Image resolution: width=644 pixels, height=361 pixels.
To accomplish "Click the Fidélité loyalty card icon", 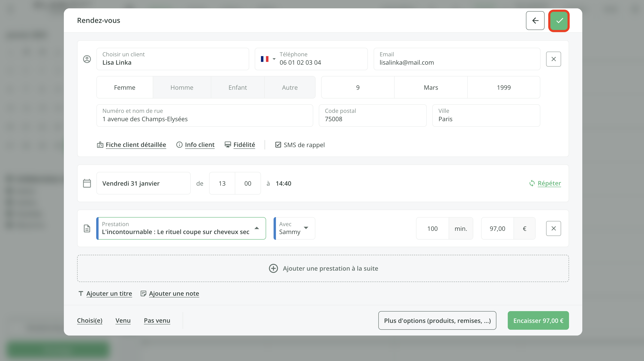I will tap(228, 145).
